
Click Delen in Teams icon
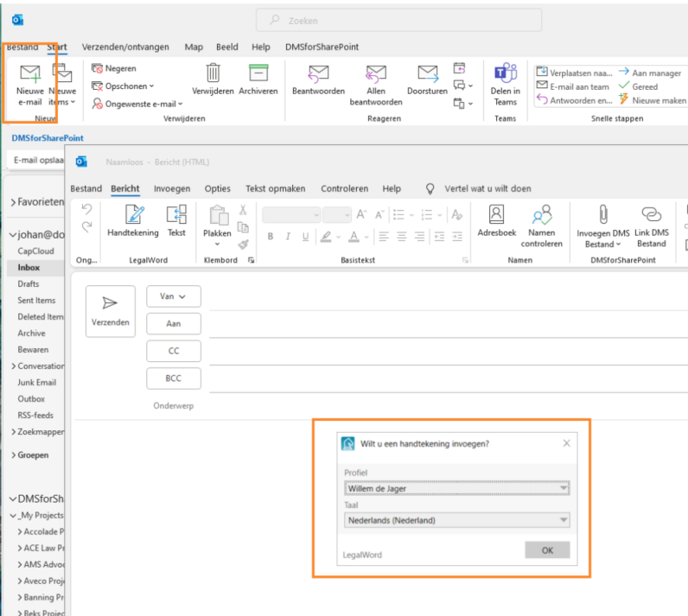506,73
